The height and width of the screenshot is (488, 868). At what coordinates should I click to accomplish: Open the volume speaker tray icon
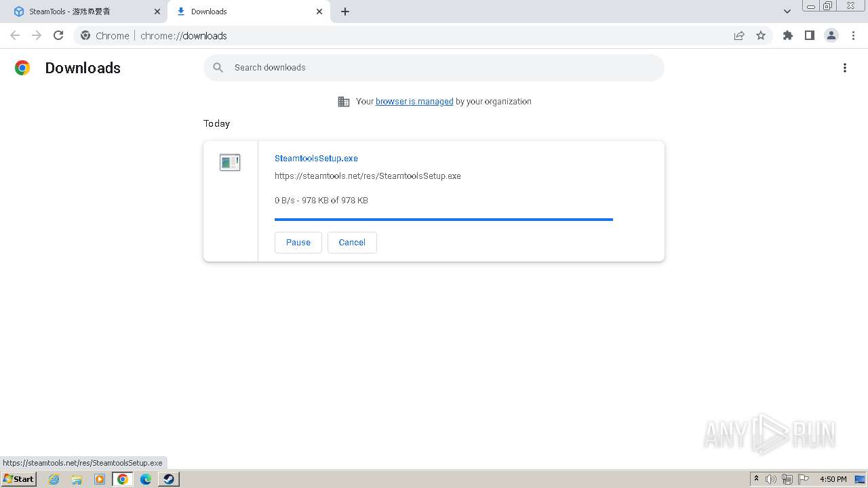coord(771,479)
